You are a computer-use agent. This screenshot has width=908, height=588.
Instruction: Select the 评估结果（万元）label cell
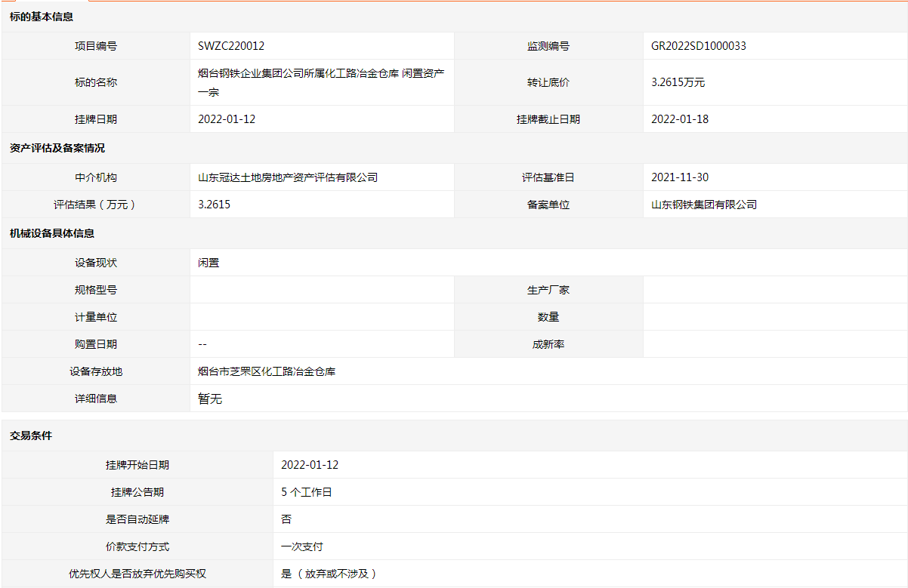click(x=96, y=205)
